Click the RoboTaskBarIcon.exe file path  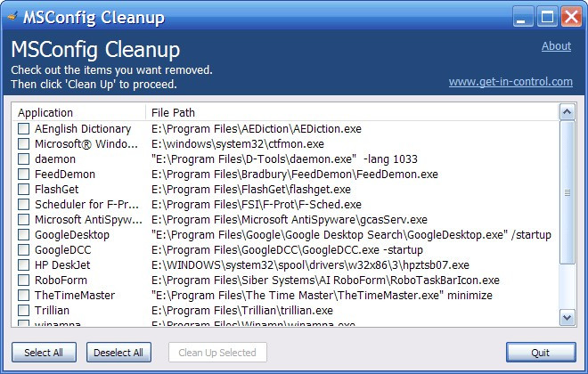(325, 280)
